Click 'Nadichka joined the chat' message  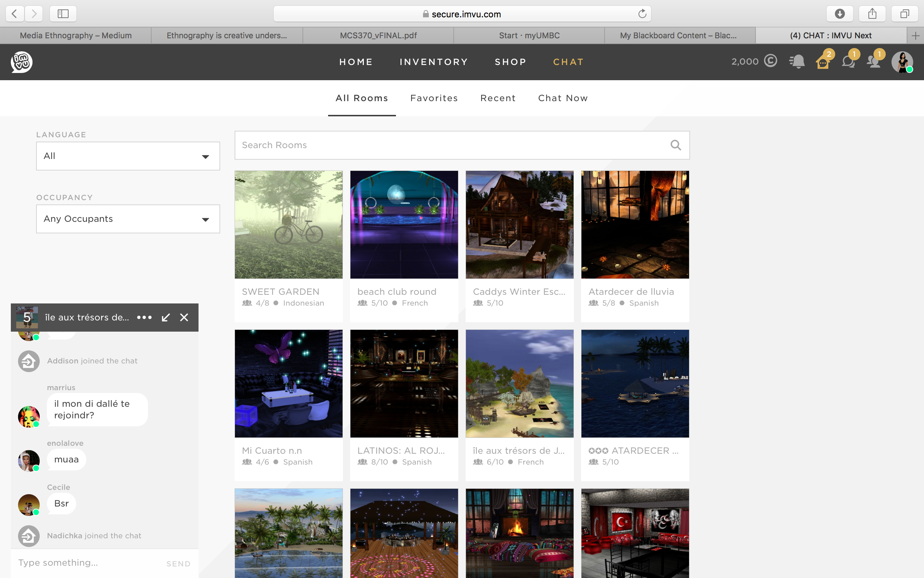click(94, 536)
